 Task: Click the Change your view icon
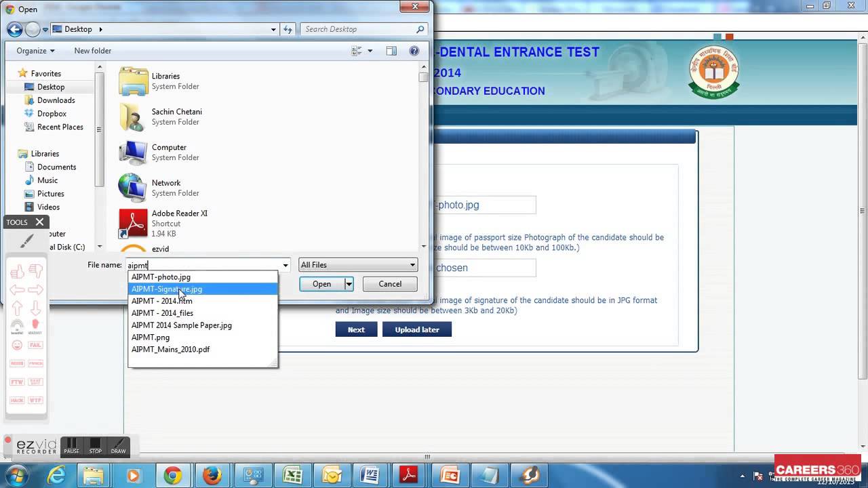[357, 51]
